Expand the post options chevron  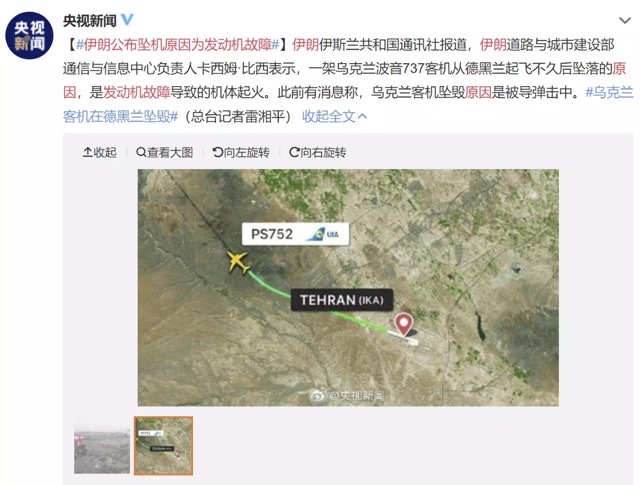pos(624,20)
